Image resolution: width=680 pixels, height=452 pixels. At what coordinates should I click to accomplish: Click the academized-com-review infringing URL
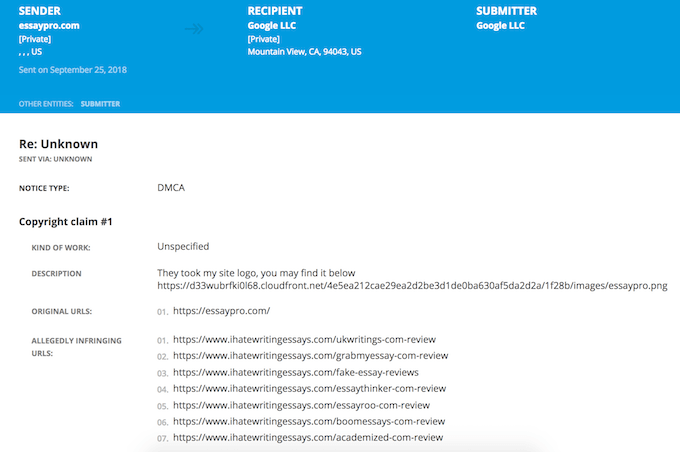[x=308, y=437]
